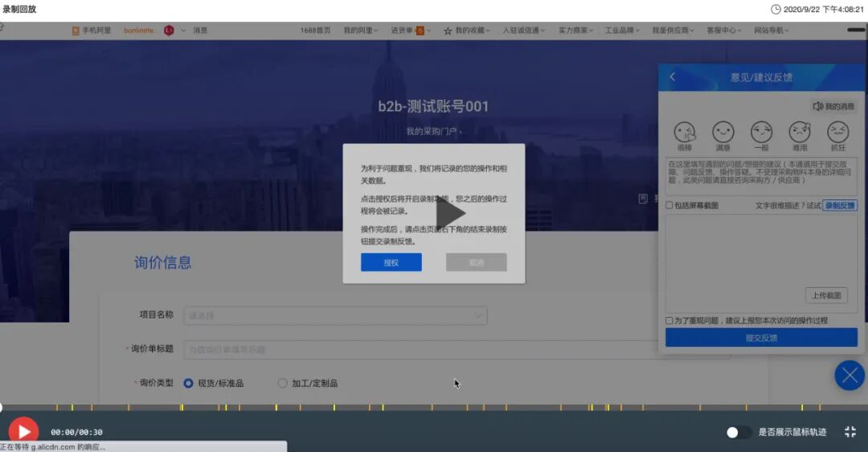
Task: Click the playback progress handle at start
Action: pos(1,408)
